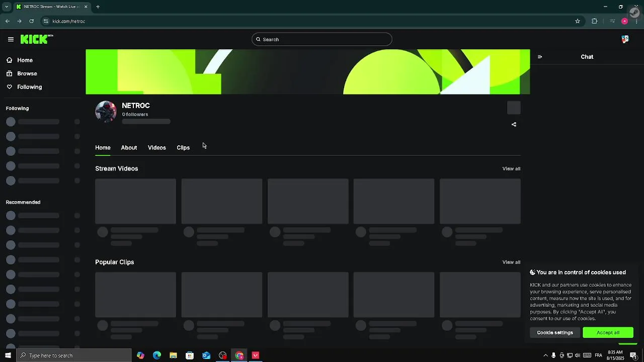Open the first Popular Clips thumbnail
The width and height of the screenshot is (644, 362).
click(x=135, y=295)
